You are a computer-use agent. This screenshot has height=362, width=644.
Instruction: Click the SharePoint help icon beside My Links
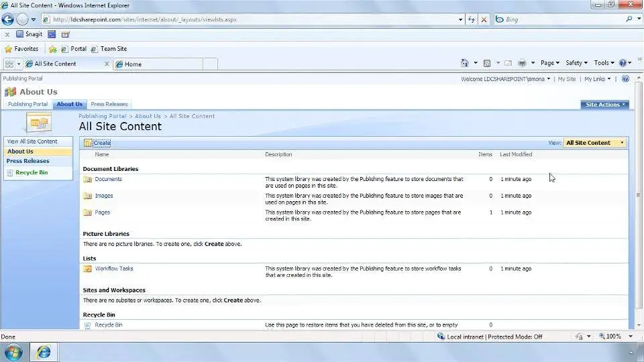click(x=625, y=78)
